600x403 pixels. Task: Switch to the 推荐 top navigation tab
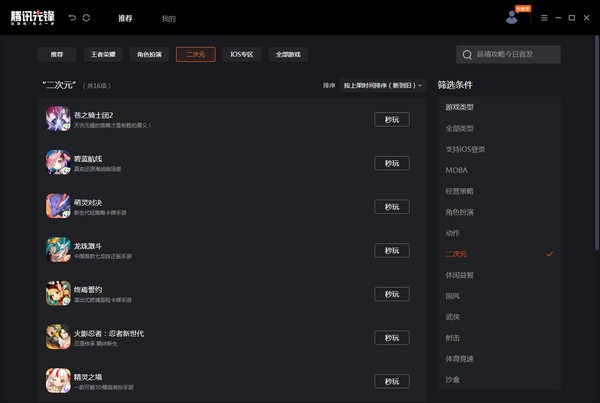click(125, 18)
